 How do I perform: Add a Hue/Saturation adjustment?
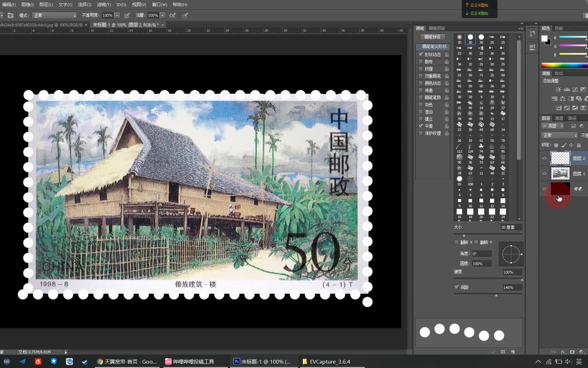[554, 99]
